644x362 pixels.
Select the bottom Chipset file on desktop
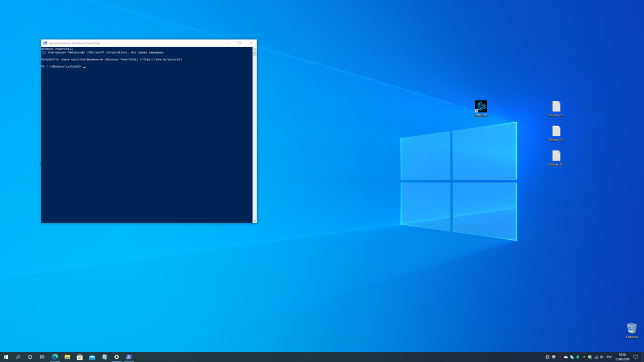[556, 157]
